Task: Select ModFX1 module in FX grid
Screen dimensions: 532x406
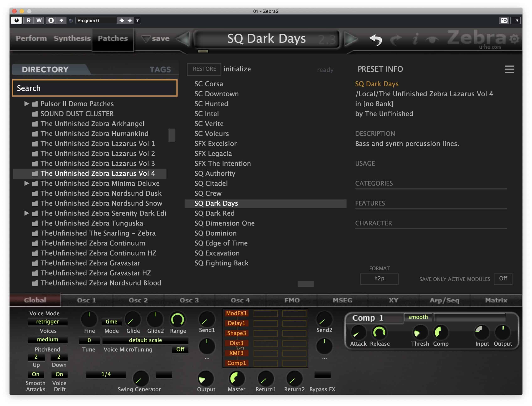Action: [x=236, y=313]
